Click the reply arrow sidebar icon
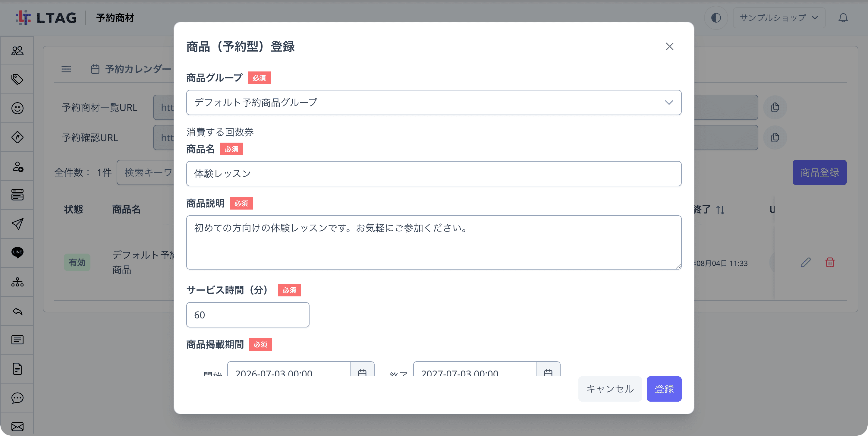868x436 pixels. click(x=17, y=311)
